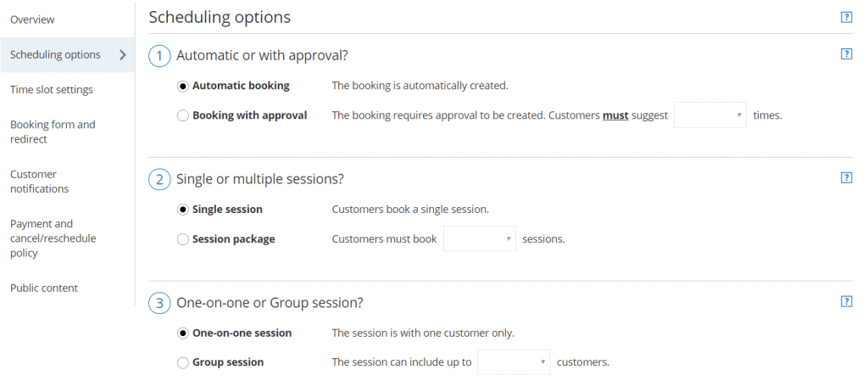Open the suggested times dropdown

pos(709,115)
